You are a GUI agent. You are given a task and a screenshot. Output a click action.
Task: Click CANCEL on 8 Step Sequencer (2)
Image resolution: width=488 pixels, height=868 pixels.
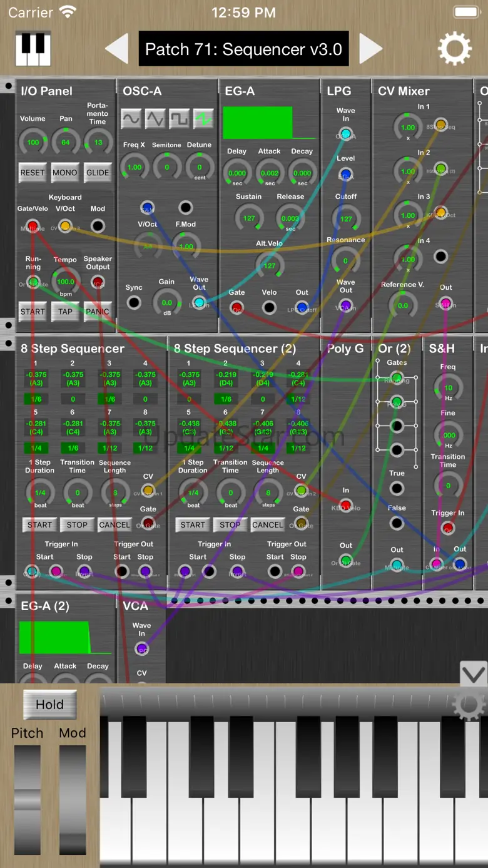pos(268,525)
